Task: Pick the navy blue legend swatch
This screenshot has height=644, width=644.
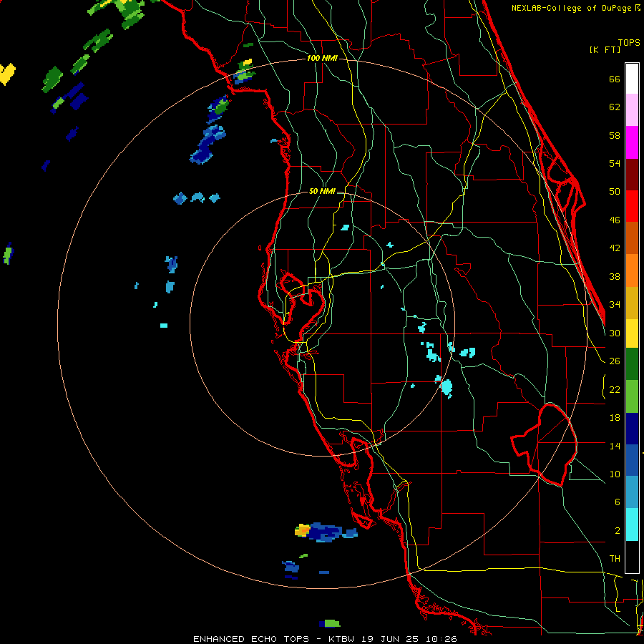Action: coord(632,429)
